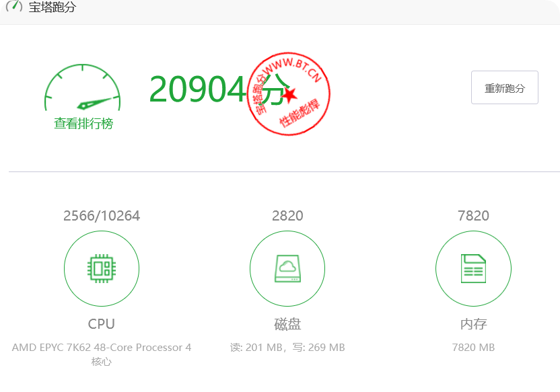Click the disk read/write speed text

(x=287, y=348)
